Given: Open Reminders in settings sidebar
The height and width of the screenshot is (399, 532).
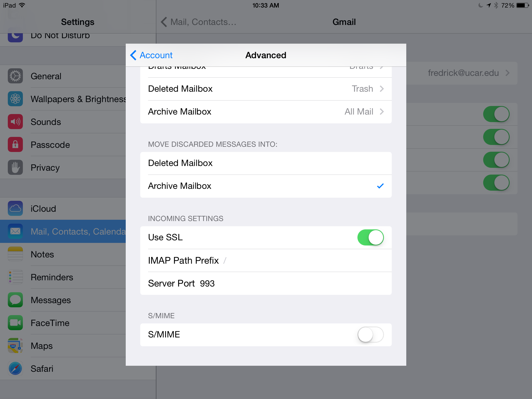Looking at the screenshot, I should (x=52, y=277).
